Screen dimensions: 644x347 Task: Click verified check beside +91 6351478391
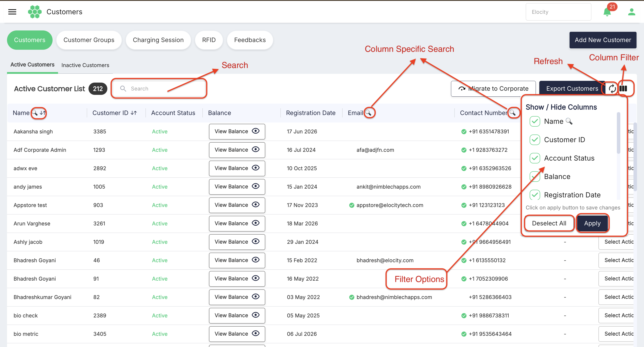pyautogui.click(x=464, y=132)
